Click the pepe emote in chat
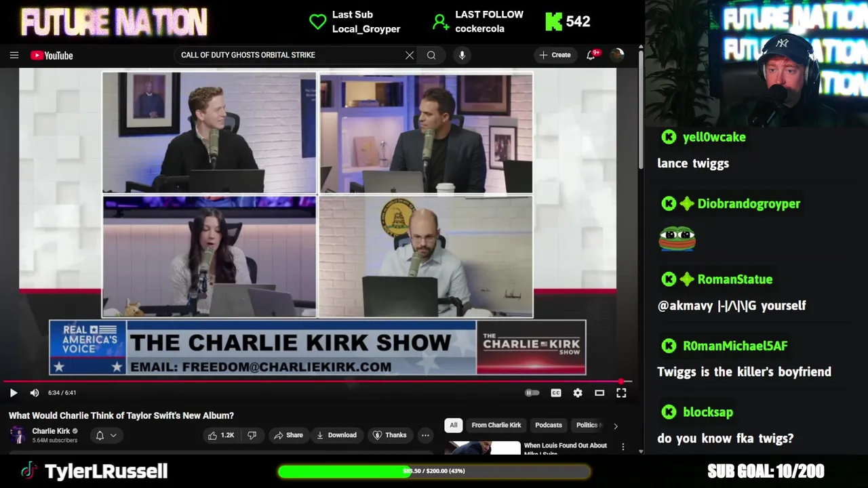Image resolution: width=868 pixels, height=488 pixels. [677, 239]
